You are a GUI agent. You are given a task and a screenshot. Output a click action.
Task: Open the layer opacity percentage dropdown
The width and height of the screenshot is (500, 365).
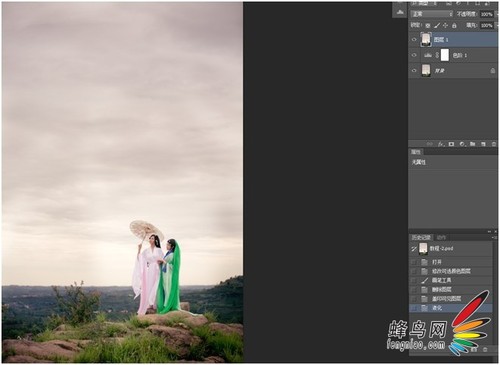pos(487,14)
